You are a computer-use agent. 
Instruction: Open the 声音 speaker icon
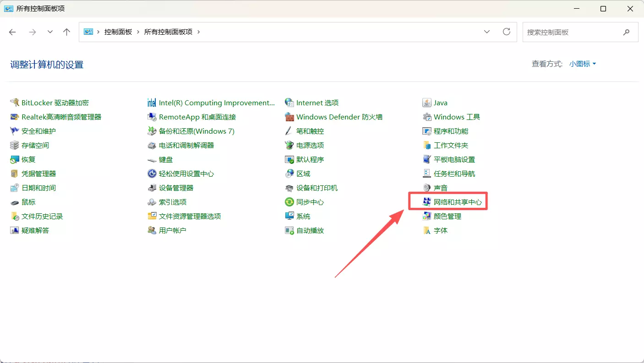[426, 188]
